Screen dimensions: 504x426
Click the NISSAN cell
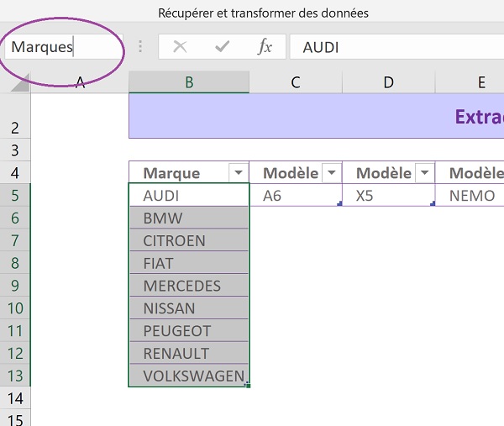(189, 308)
